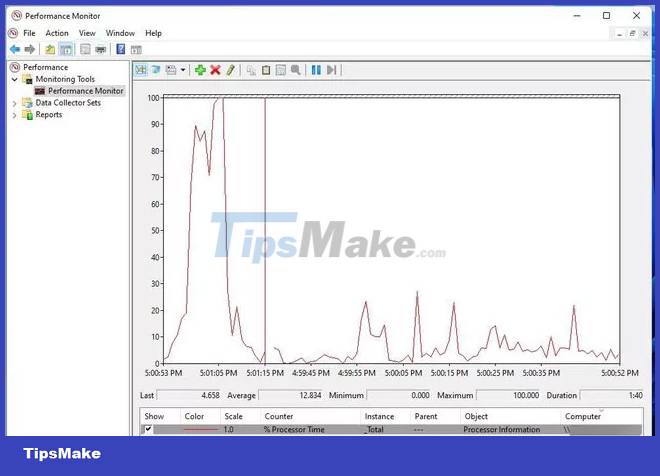Click the vertical time cursor line in graph
Image resolution: width=660 pixels, height=476 pixels.
click(x=265, y=230)
